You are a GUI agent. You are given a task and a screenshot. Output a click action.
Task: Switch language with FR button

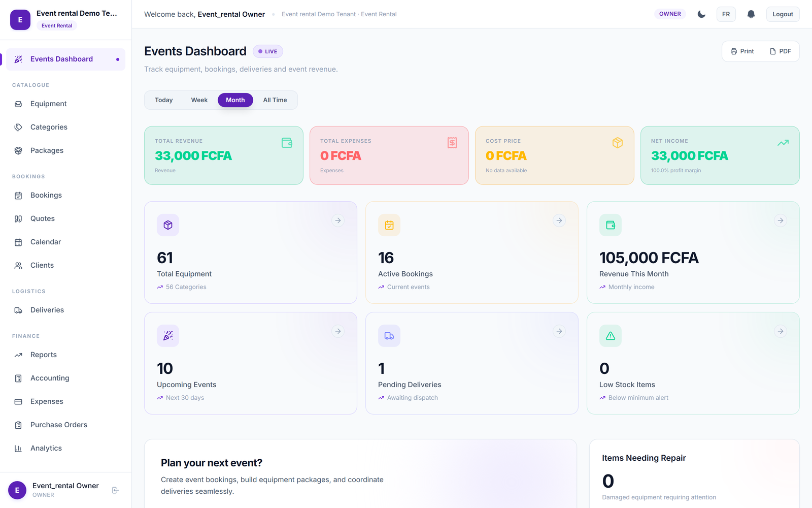[726, 14]
